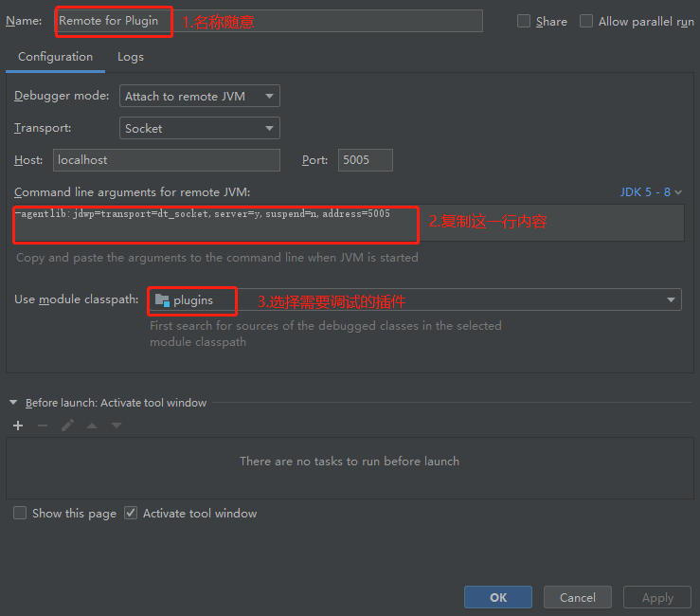Viewport: 700px width, 616px height.
Task: Click the Apply button
Action: pyautogui.click(x=657, y=597)
